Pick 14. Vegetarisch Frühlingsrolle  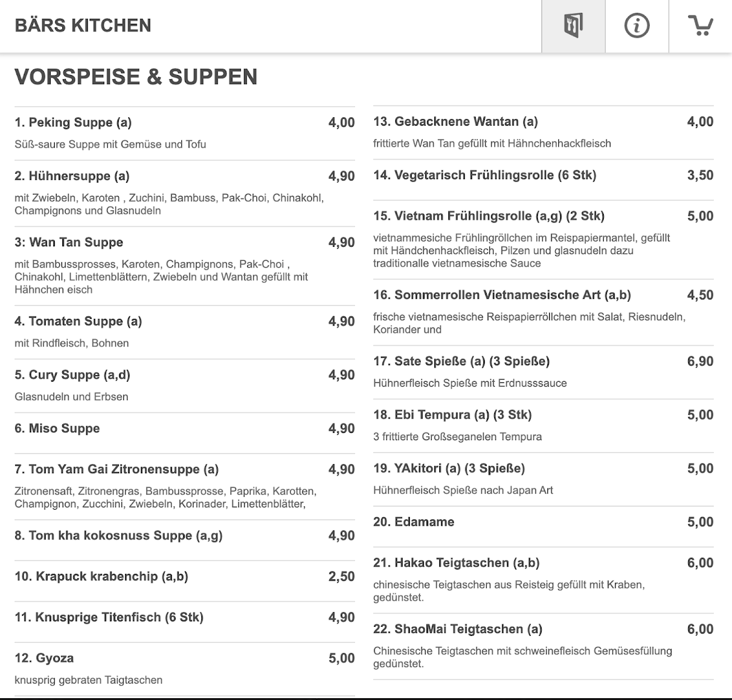coord(544,180)
